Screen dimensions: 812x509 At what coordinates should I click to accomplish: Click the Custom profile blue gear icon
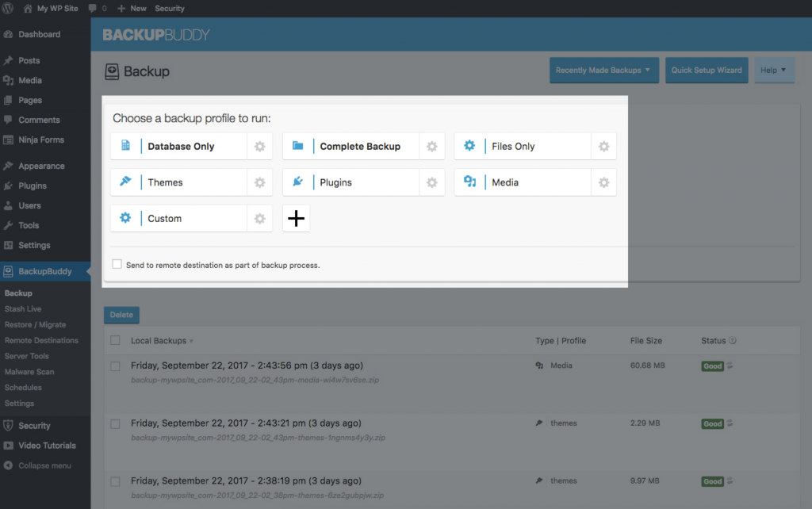[x=125, y=217]
